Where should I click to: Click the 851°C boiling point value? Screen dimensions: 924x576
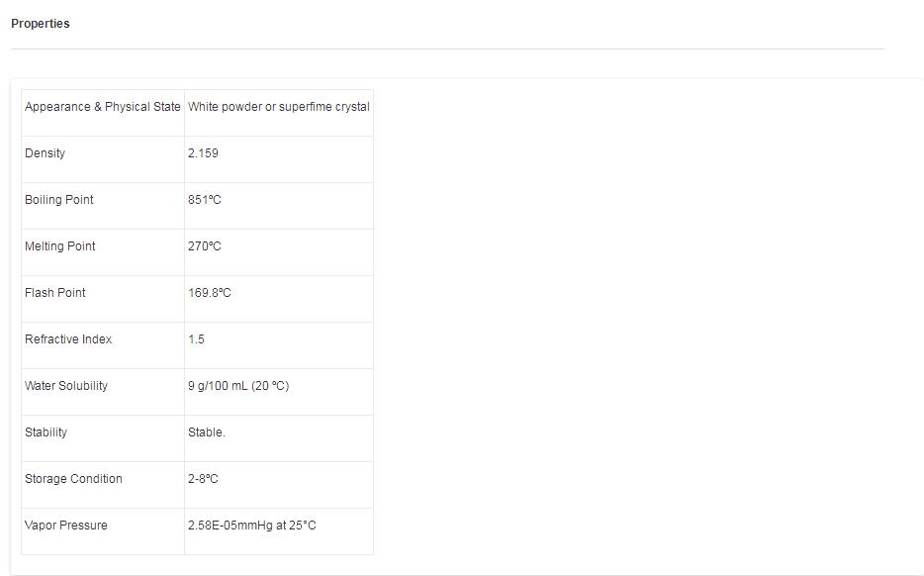205,200
